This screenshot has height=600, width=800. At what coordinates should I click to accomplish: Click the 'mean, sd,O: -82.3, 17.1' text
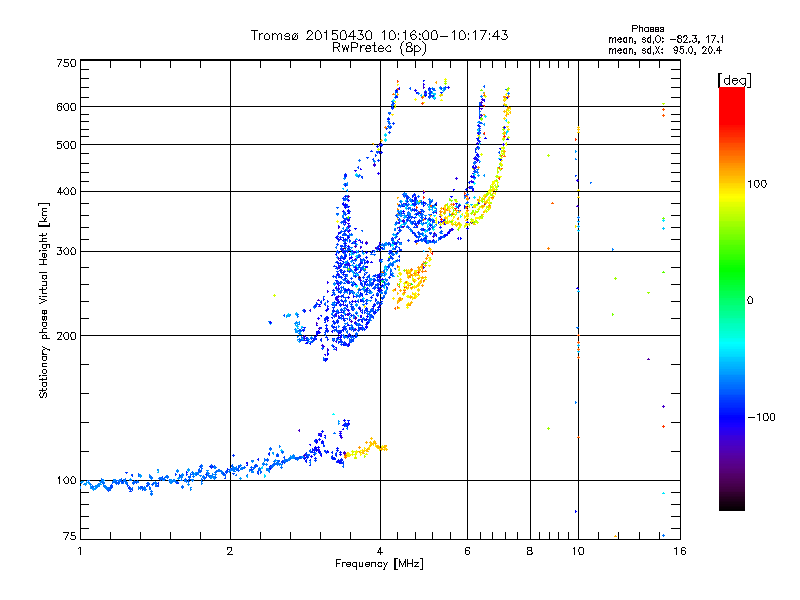point(666,39)
